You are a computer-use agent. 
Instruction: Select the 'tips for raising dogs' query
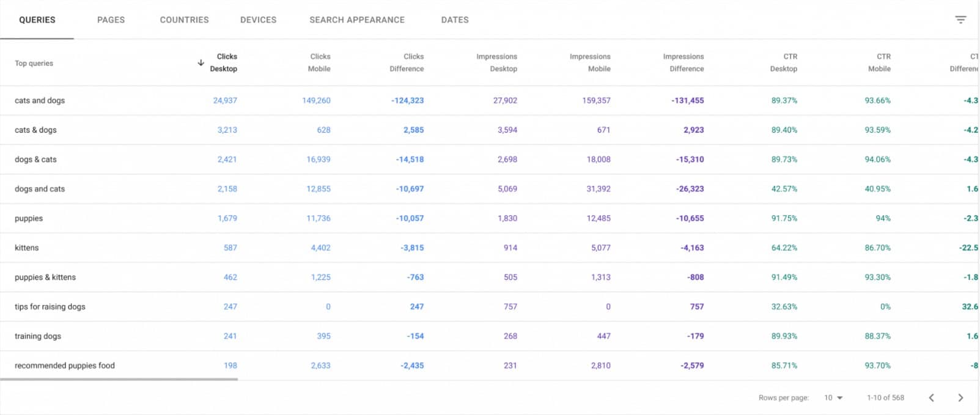50,307
